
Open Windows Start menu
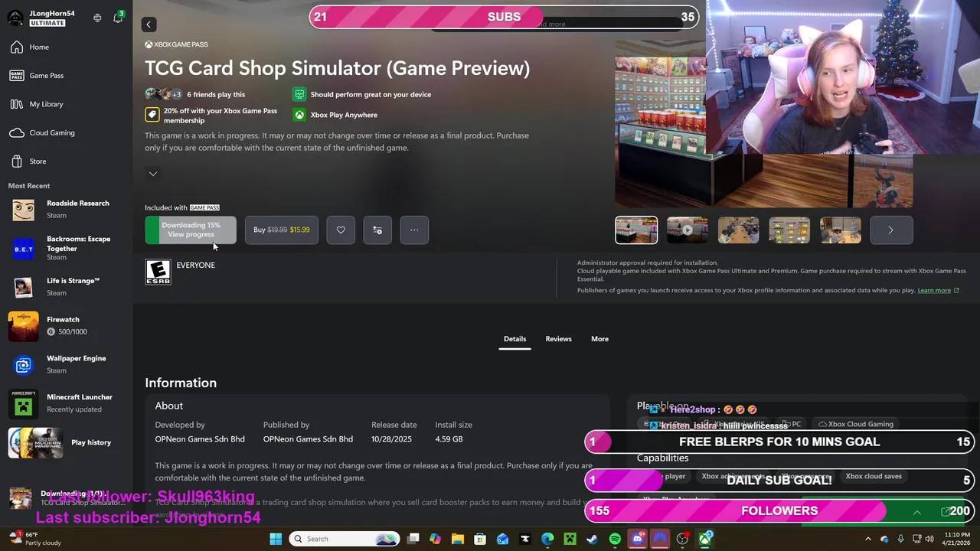276,539
